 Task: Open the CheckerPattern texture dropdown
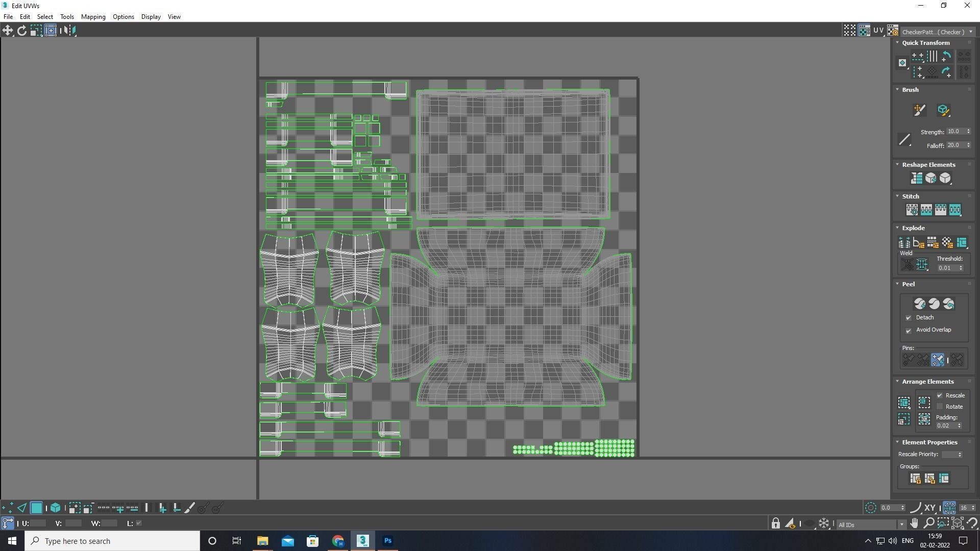click(x=970, y=32)
